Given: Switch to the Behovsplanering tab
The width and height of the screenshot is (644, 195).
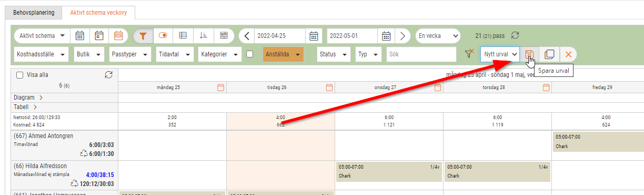Looking at the screenshot, I should [34, 12].
